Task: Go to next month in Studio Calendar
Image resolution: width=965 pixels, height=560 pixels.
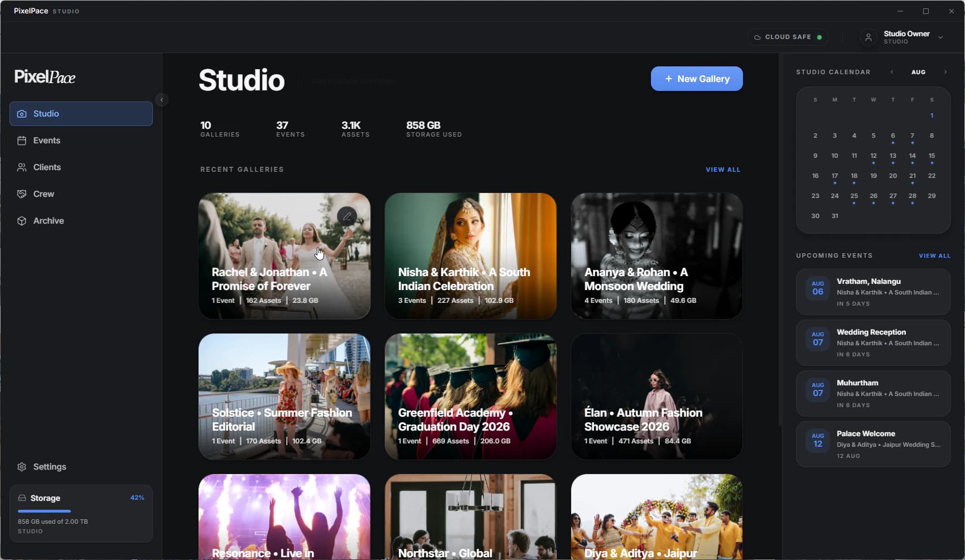Action: [x=945, y=72]
